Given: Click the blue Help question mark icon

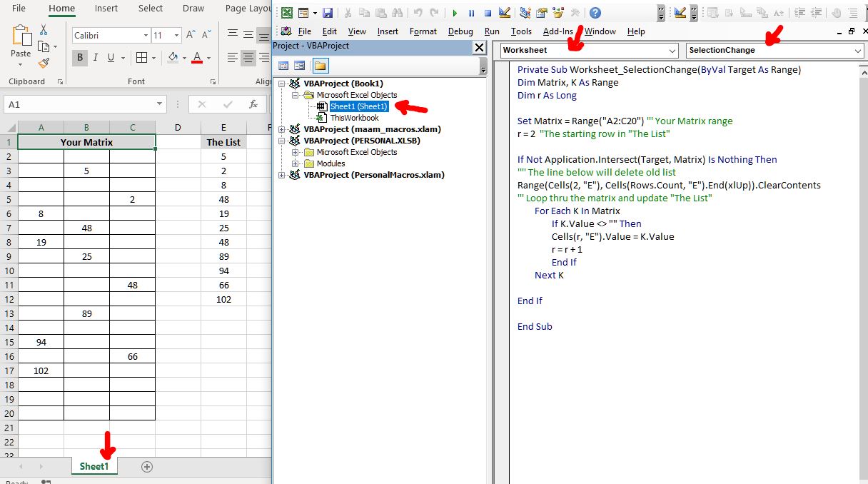Looking at the screenshot, I should (595, 13).
